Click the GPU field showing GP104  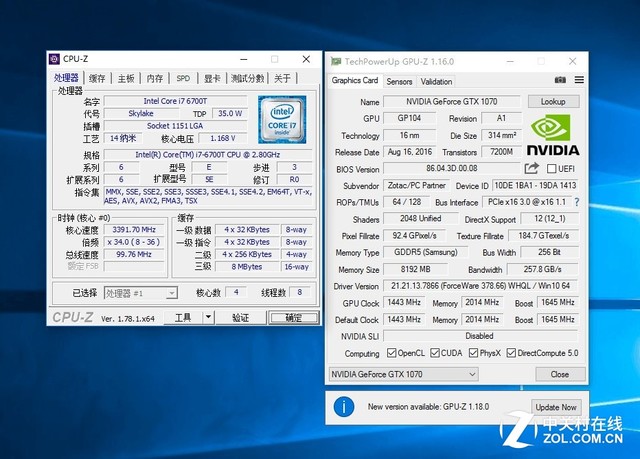[409, 118]
